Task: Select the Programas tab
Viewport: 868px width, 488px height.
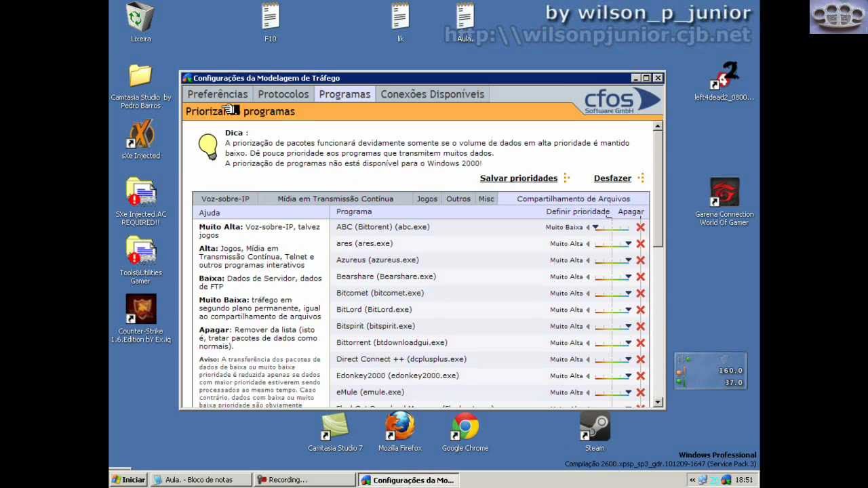Action: pyautogui.click(x=344, y=94)
